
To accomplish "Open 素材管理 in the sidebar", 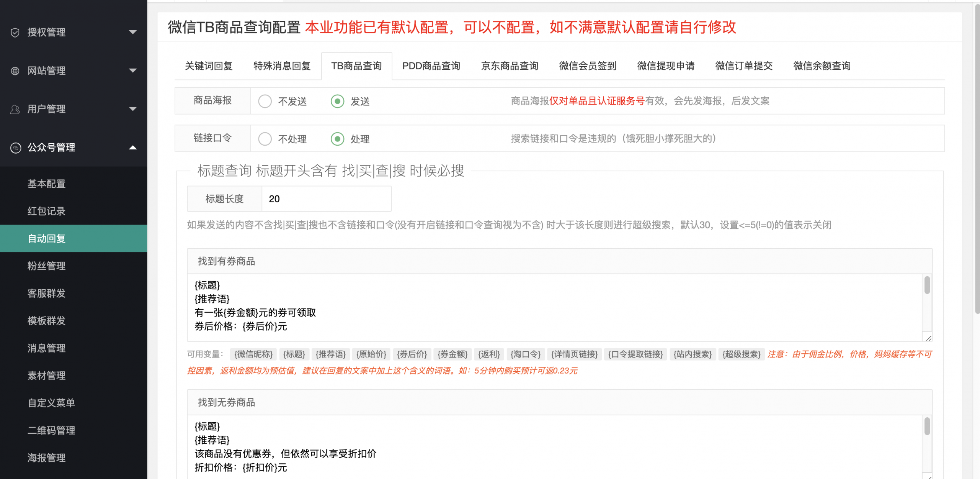I will coord(73,376).
